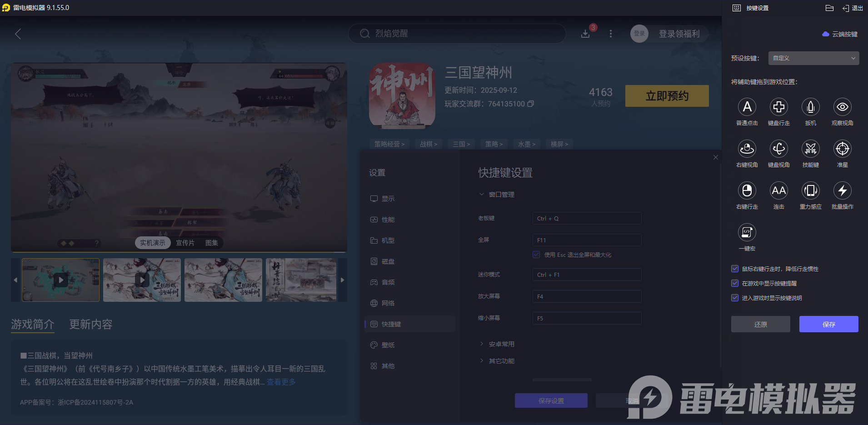Click the 重力感应 gravity sensor icon
The width and height of the screenshot is (868, 425).
pos(810,191)
